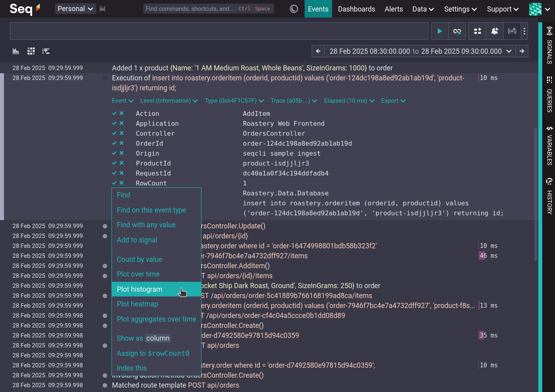Image resolution: width=555 pixels, height=392 pixels.
Task: Click the save workspace icon beside Personal
Action: [x=102, y=9]
